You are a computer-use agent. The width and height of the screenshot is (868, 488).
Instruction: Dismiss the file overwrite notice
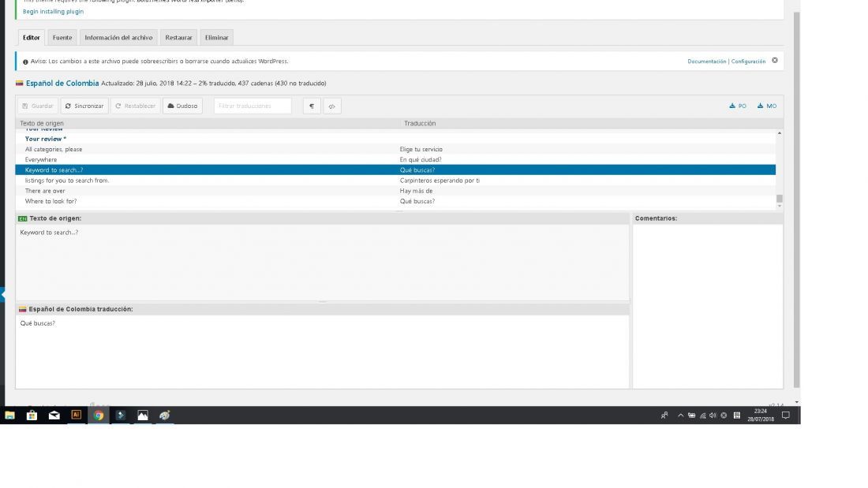click(x=775, y=60)
